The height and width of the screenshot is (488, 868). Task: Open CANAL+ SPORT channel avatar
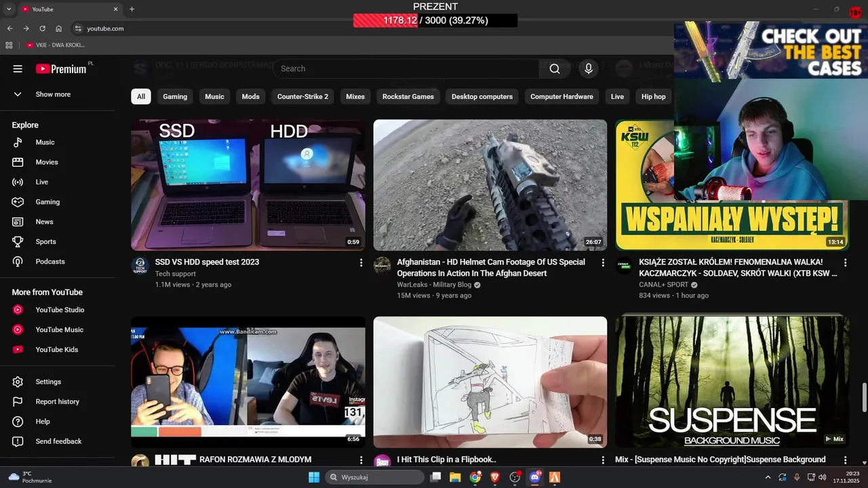pyautogui.click(x=624, y=265)
